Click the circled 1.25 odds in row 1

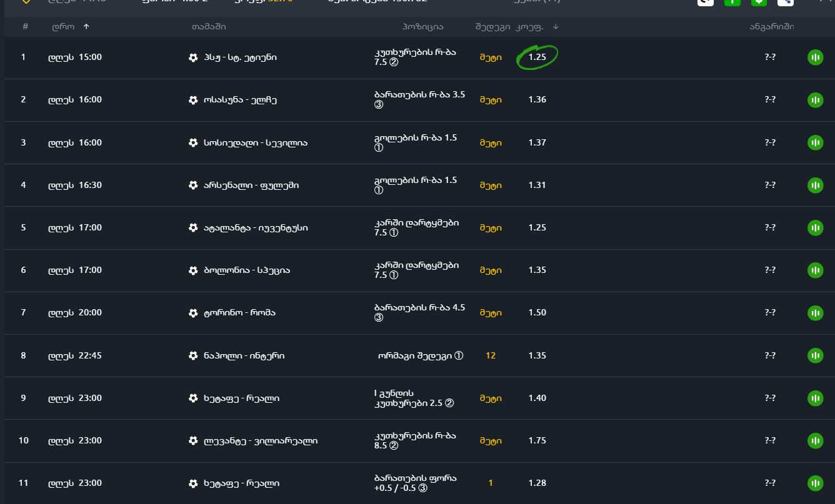tap(537, 57)
